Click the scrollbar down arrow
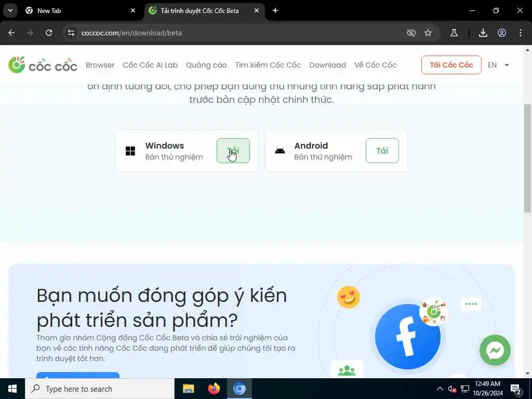Viewport: 532px width, 399px height. (x=527, y=374)
